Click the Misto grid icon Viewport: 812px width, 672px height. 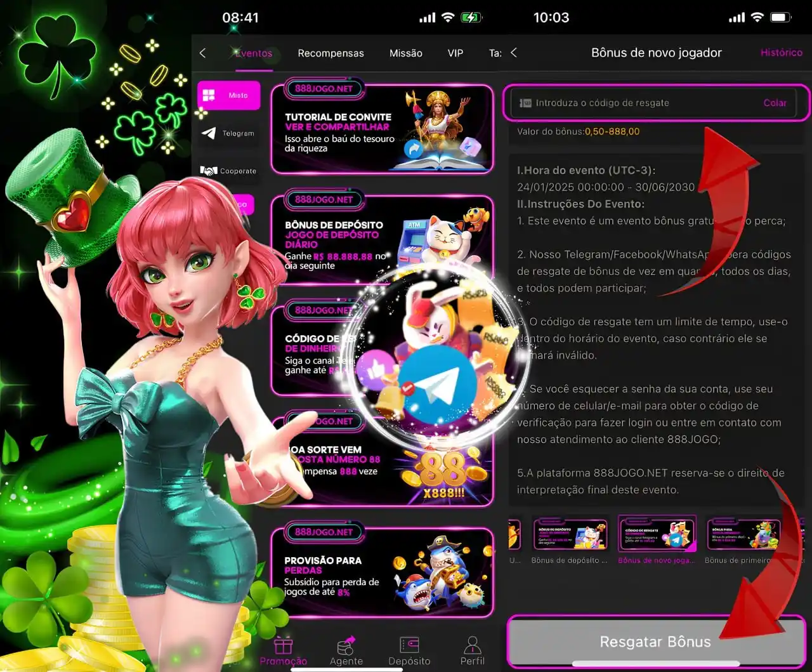point(208,95)
